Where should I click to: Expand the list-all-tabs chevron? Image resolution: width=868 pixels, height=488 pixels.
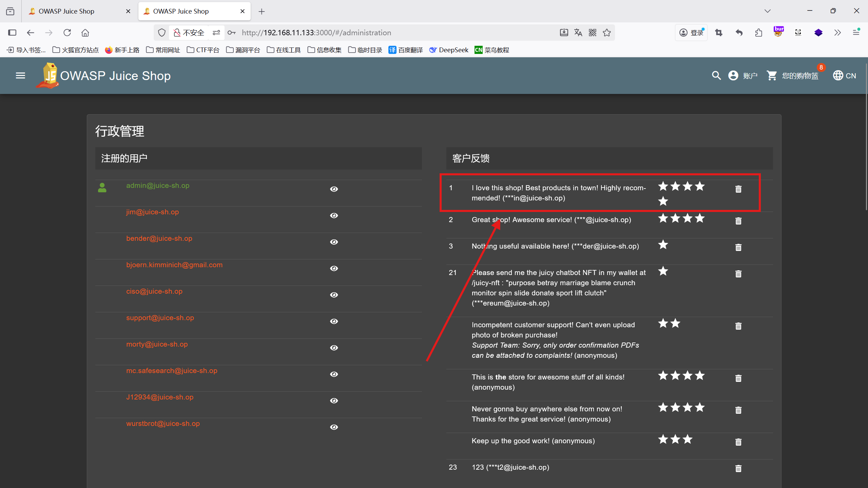[768, 11]
